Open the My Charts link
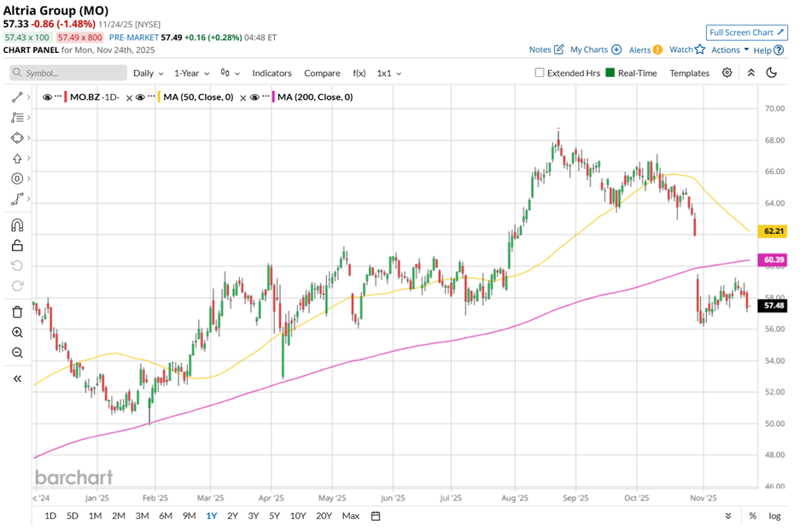This screenshot has height=532, width=800. [594, 50]
